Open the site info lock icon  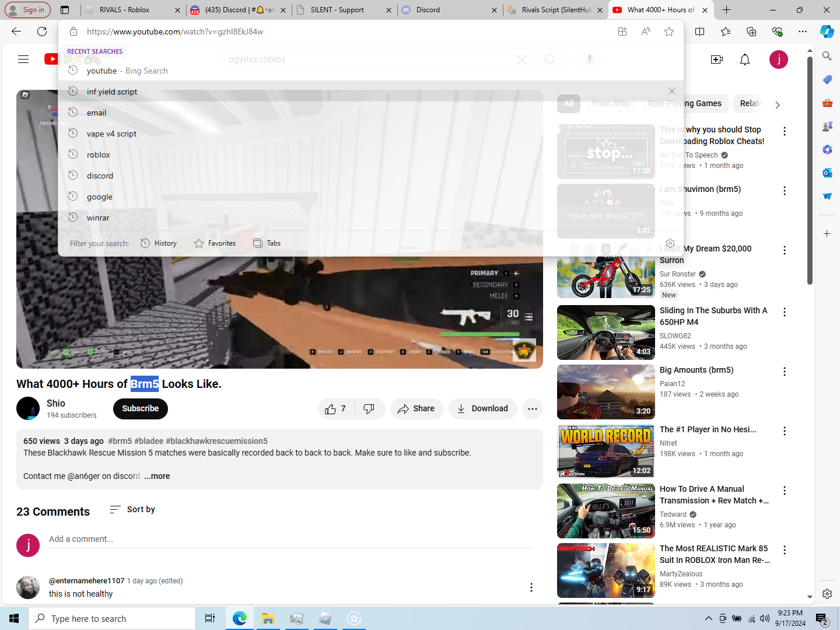[x=73, y=32]
